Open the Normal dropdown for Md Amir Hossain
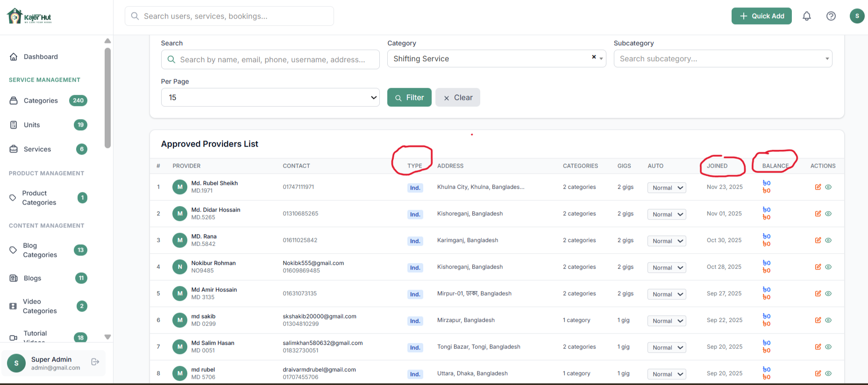This screenshot has height=385, width=868. [667, 294]
